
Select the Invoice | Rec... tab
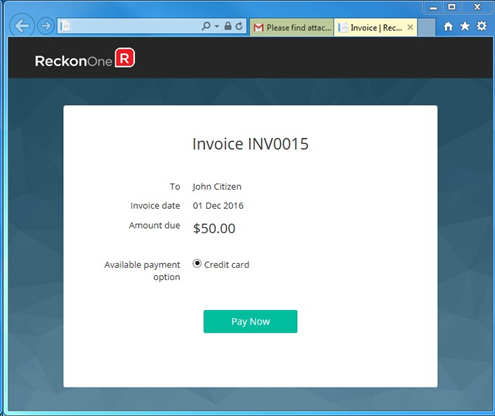click(x=371, y=27)
